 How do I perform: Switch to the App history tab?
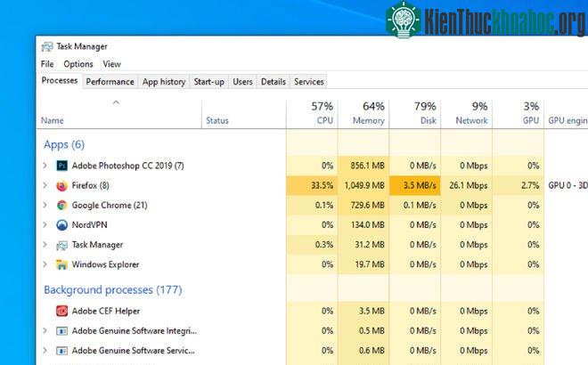click(x=164, y=82)
